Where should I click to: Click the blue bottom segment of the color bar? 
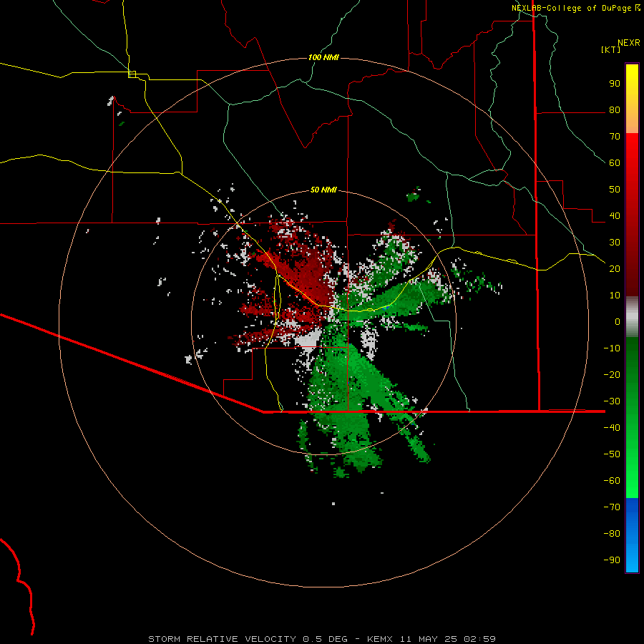click(632, 535)
